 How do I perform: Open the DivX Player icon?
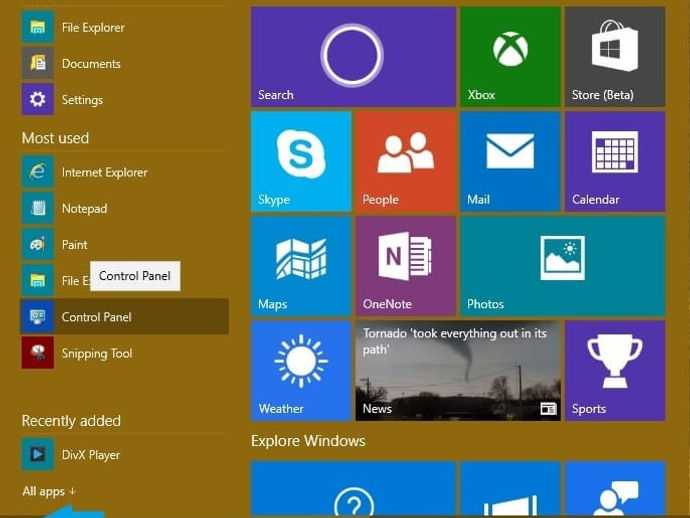point(38,454)
